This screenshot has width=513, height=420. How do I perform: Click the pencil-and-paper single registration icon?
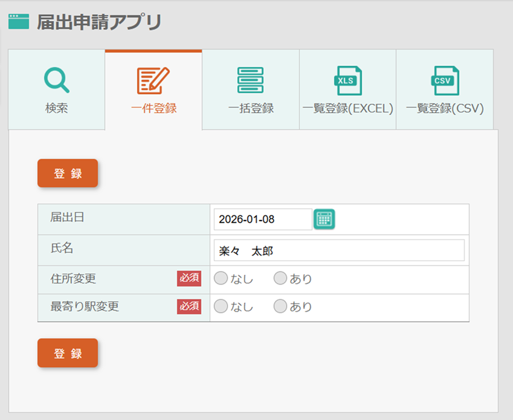[153, 80]
